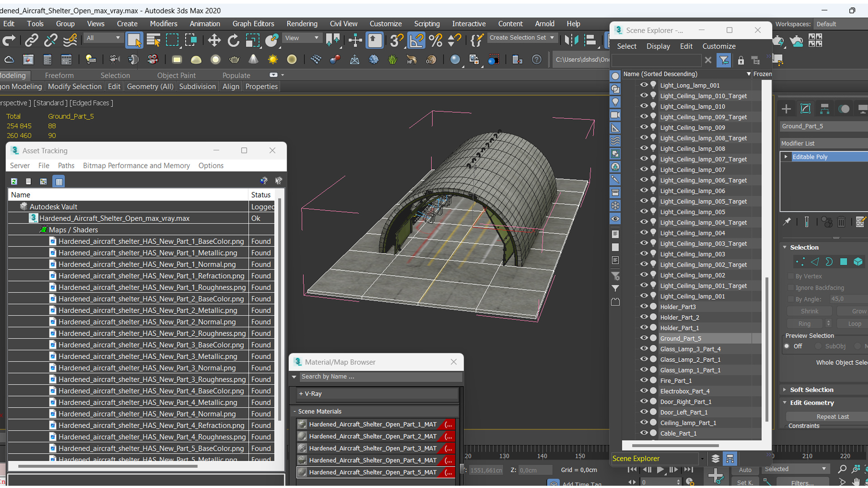The width and height of the screenshot is (868, 488).
Task: Select the Scale tool in main toolbar
Action: tap(252, 41)
